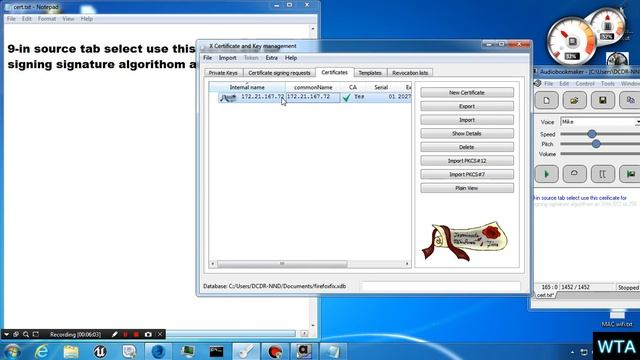Click the New document icon in Audiobookmaker

tap(547, 100)
